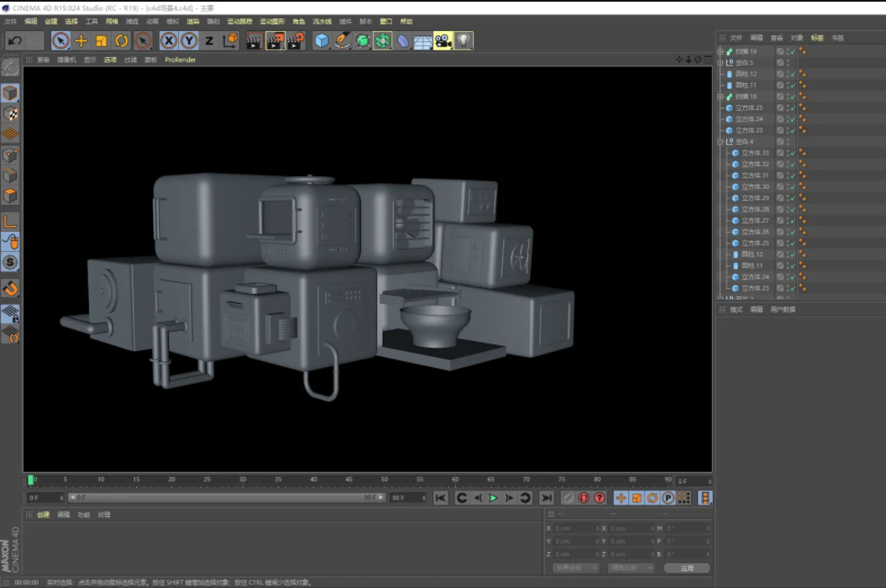Click the blue Bend deformer icon
The image size is (886, 588).
point(403,40)
